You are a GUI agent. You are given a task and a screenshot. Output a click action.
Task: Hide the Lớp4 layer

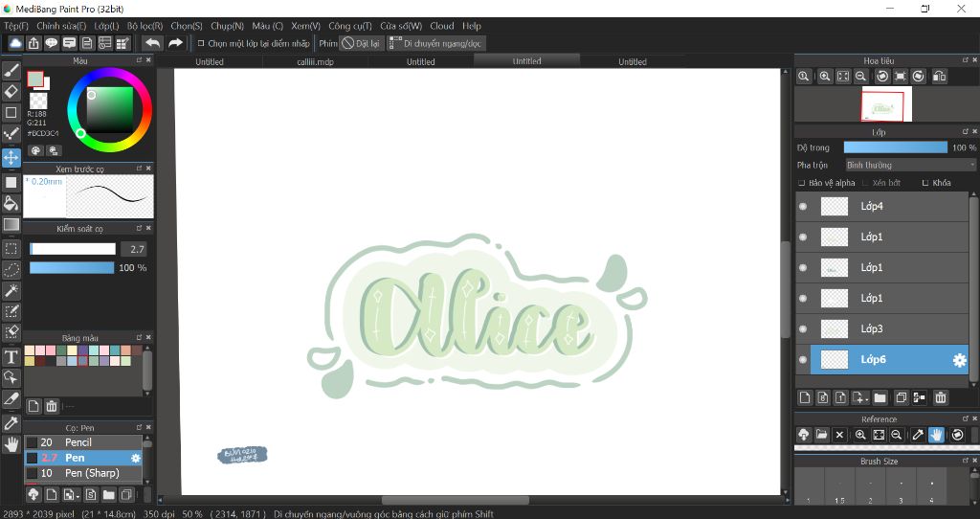(x=803, y=206)
